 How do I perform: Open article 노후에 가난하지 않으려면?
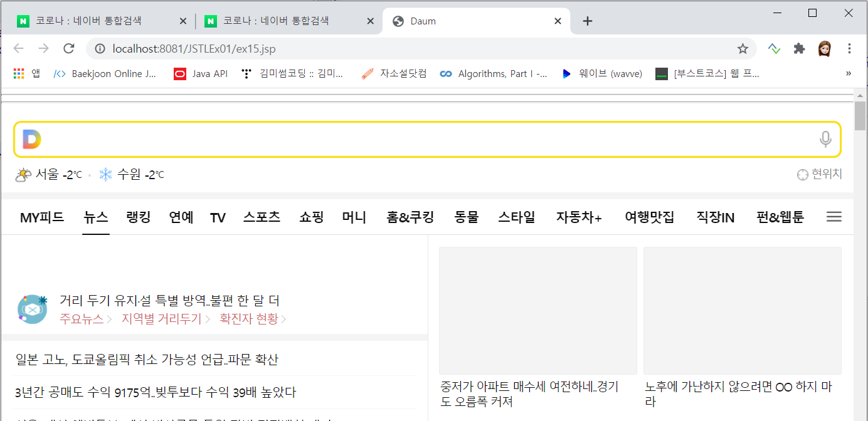click(x=739, y=394)
